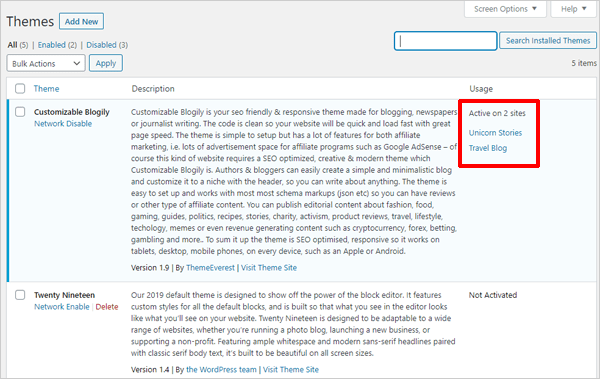The image size is (600, 379).
Task: Focus the theme search field
Action: click(x=445, y=41)
